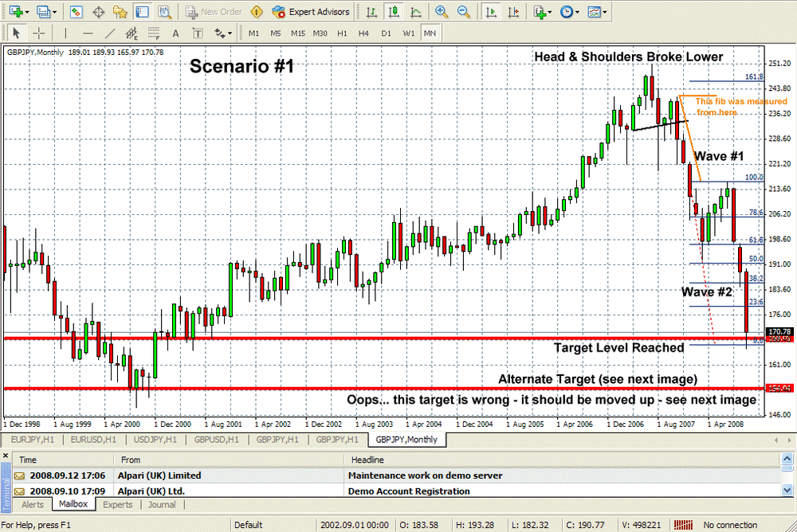Set timeframe to W1
Screen dimensions: 797x532
coord(409,33)
